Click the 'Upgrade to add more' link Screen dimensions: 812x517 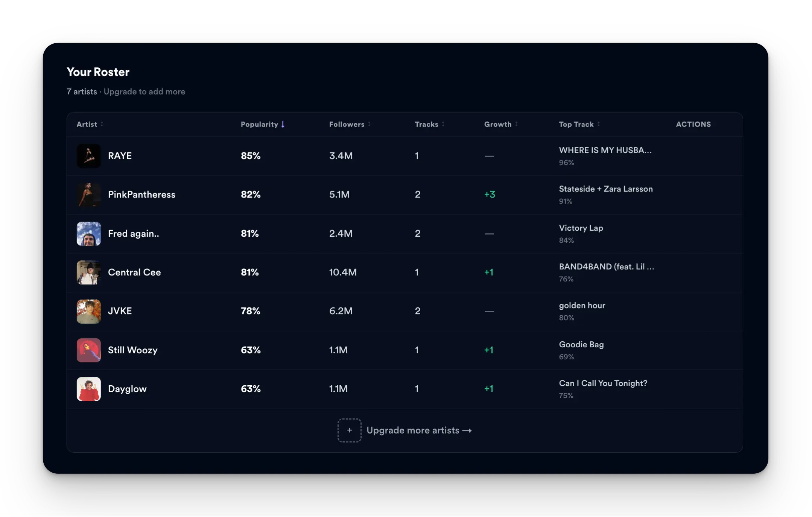(144, 91)
